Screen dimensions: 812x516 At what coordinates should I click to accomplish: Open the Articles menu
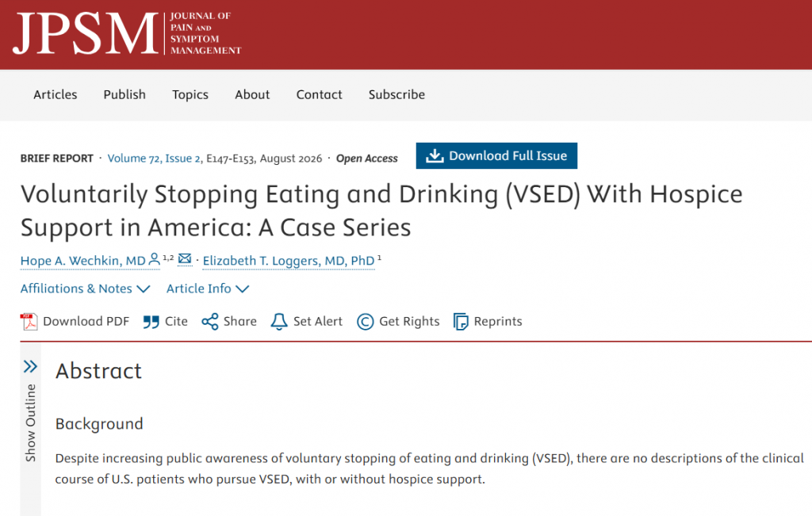[x=56, y=94]
